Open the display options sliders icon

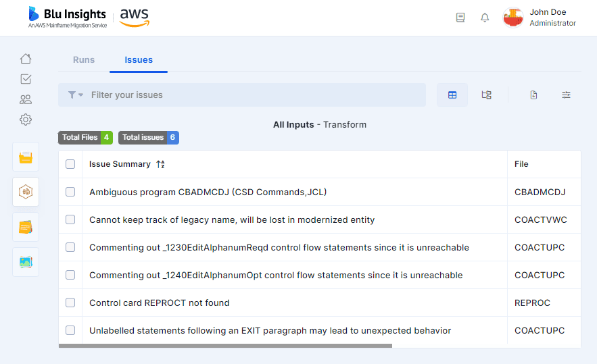[566, 95]
